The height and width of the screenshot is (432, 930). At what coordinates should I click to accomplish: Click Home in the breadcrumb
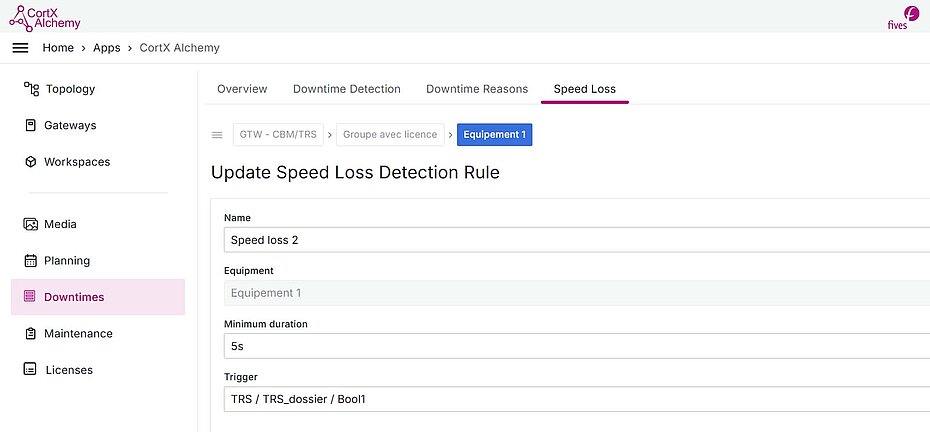point(58,48)
